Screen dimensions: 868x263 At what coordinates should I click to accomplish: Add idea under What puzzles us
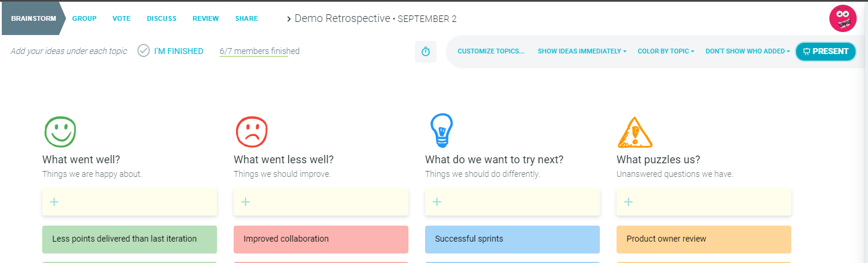coord(704,202)
